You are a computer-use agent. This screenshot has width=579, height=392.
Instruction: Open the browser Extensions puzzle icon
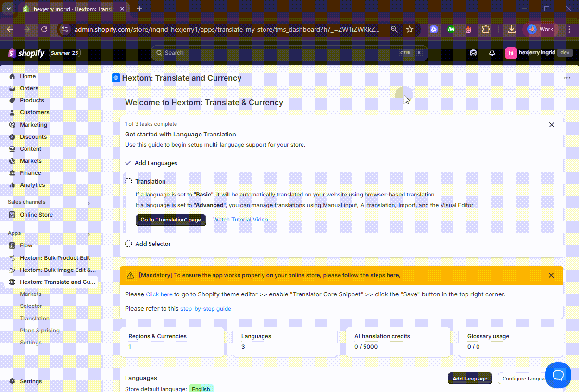coord(486,29)
